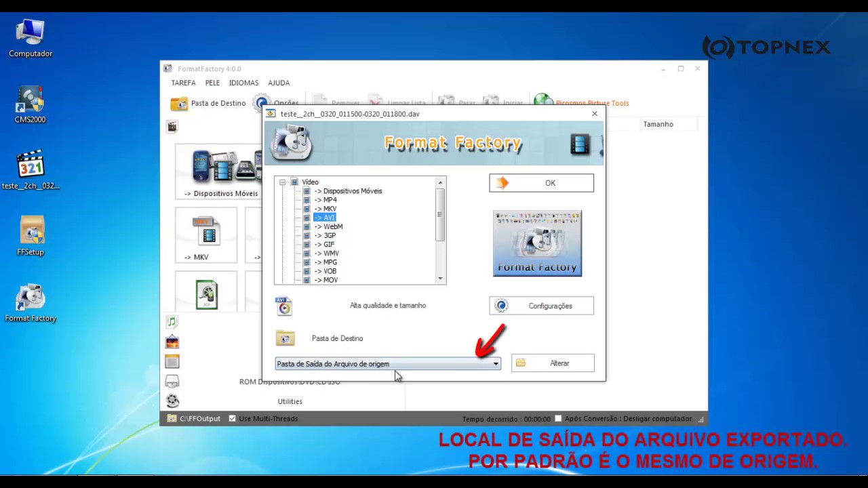Open the IDIOMAS menu
The image size is (868, 488).
coord(243,83)
